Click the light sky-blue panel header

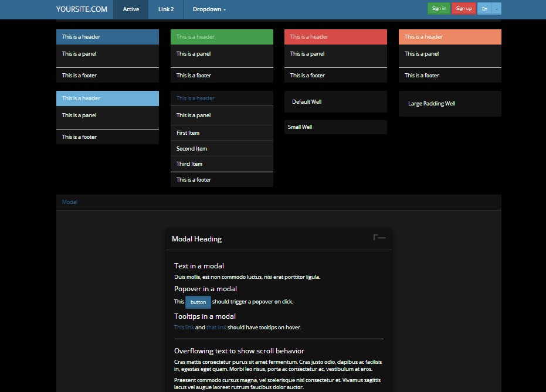(107, 98)
